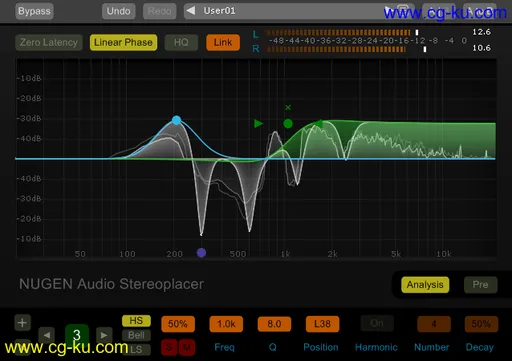Screen dimensions: 512x361
Task: Go to next band with right arrow
Action: (x=104, y=335)
